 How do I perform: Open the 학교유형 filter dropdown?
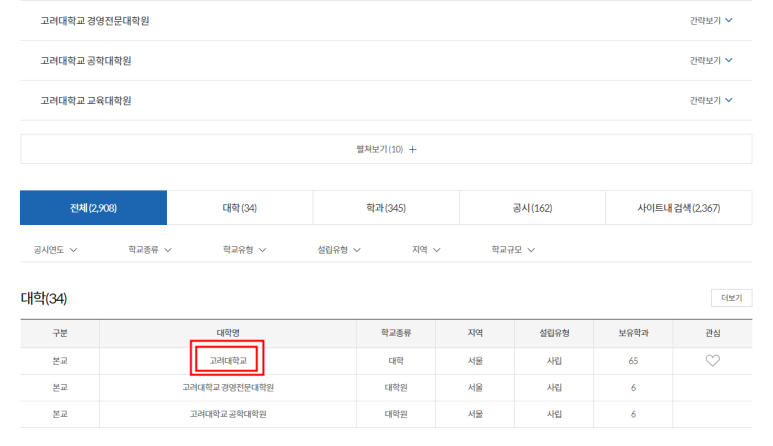pos(245,250)
